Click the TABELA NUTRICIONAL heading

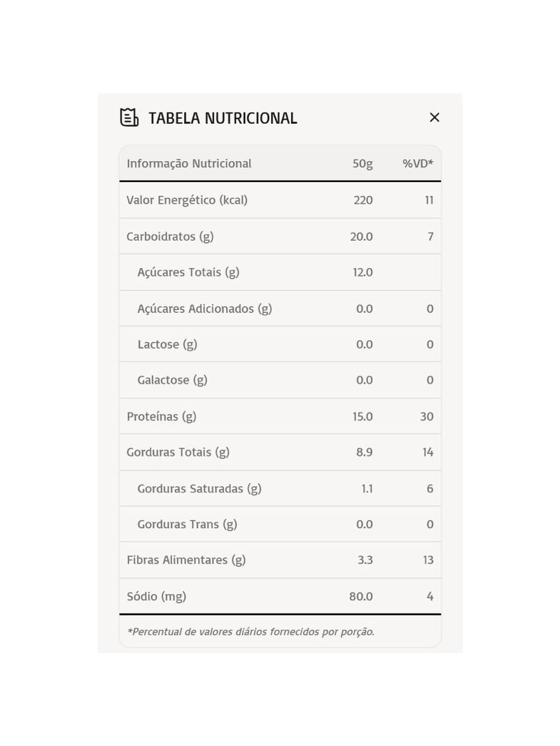pos(223,118)
